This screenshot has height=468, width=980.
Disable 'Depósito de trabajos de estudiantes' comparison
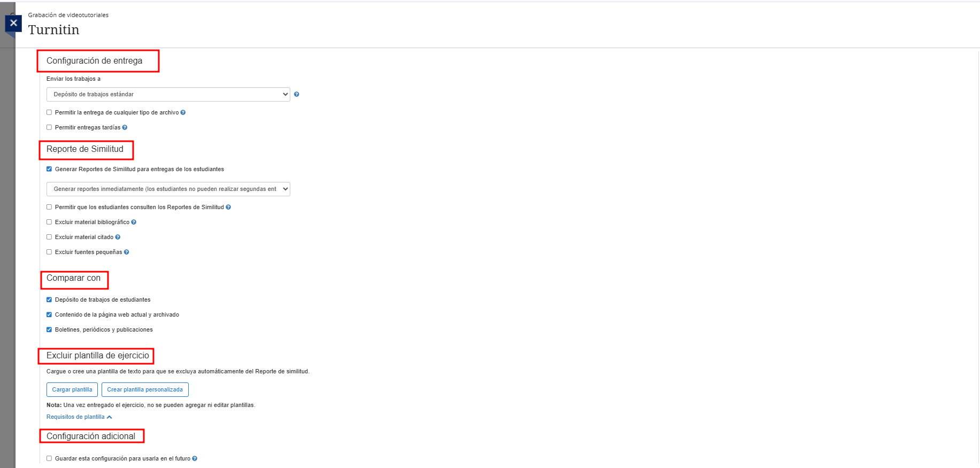click(49, 300)
